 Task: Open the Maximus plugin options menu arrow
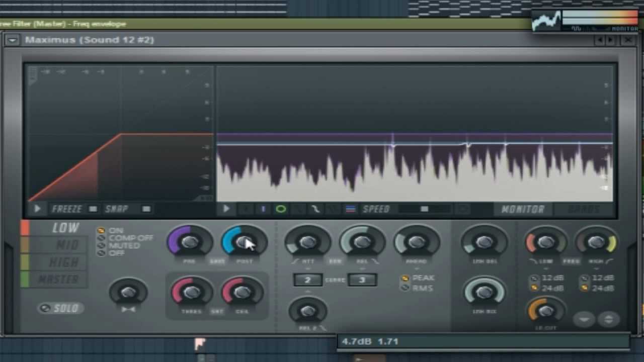click(12, 40)
